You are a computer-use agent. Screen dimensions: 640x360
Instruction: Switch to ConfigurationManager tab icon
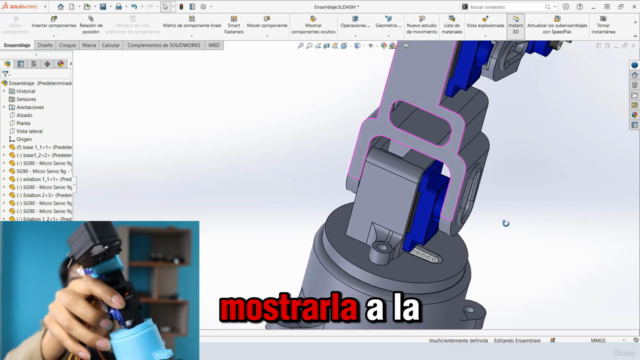tap(34, 64)
